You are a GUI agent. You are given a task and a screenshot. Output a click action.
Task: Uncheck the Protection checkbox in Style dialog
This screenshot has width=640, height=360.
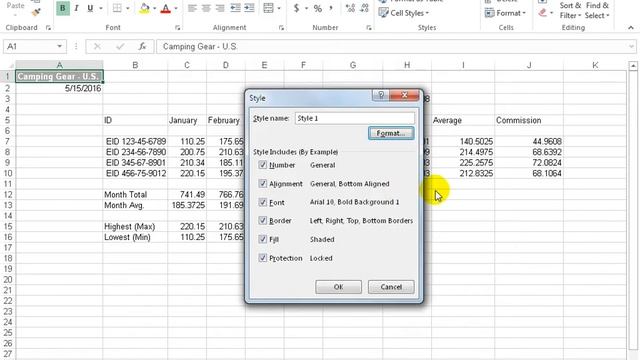tap(262, 258)
